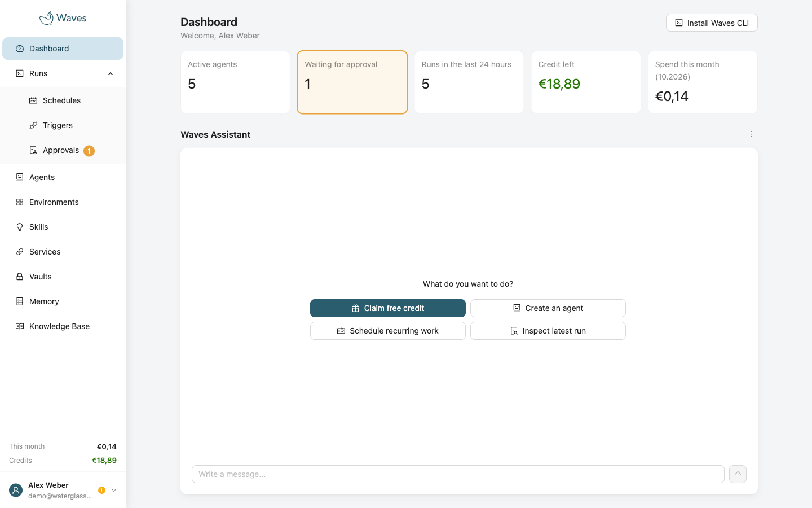Viewport: 812px width, 508px height.
Task: Click the orange Approvals count badge
Action: 89,151
